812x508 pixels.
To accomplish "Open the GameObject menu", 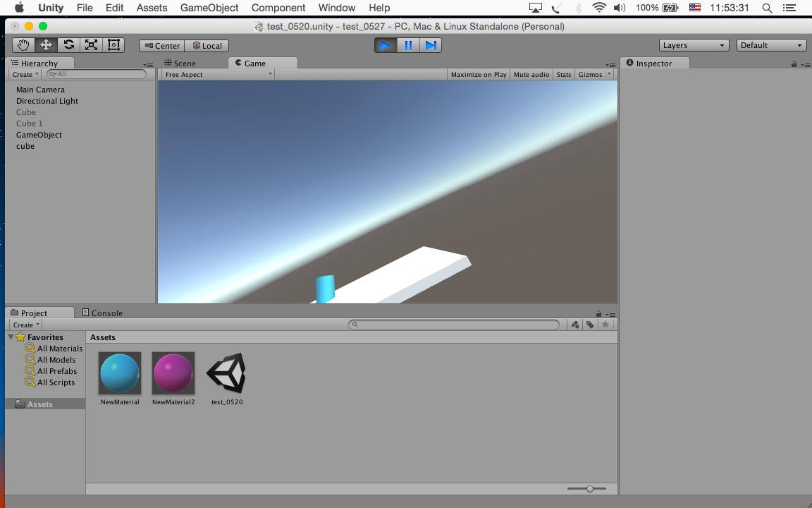I will coord(209,8).
